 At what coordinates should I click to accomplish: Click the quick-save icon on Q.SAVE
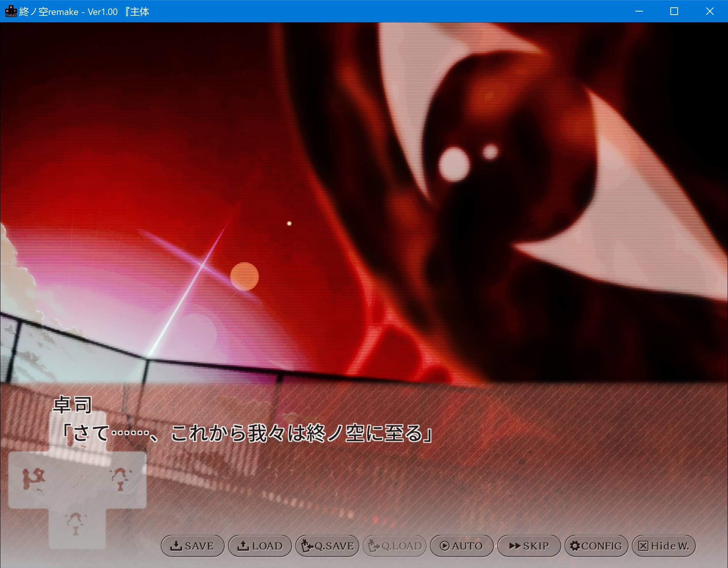coord(307,546)
